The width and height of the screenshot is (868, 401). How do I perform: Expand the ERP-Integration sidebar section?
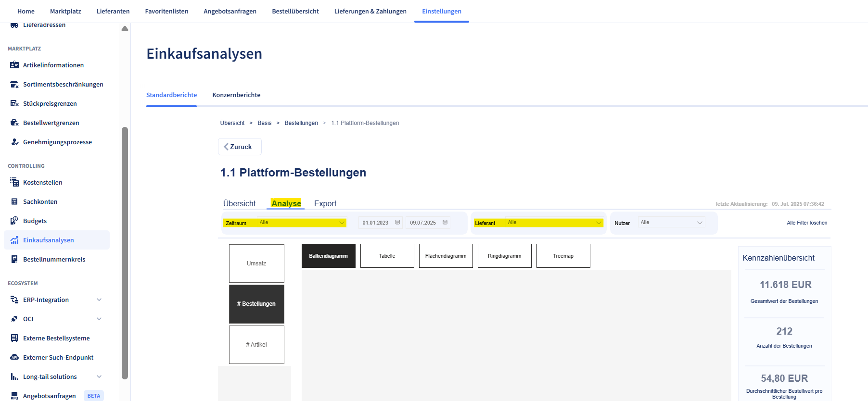[99, 300]
